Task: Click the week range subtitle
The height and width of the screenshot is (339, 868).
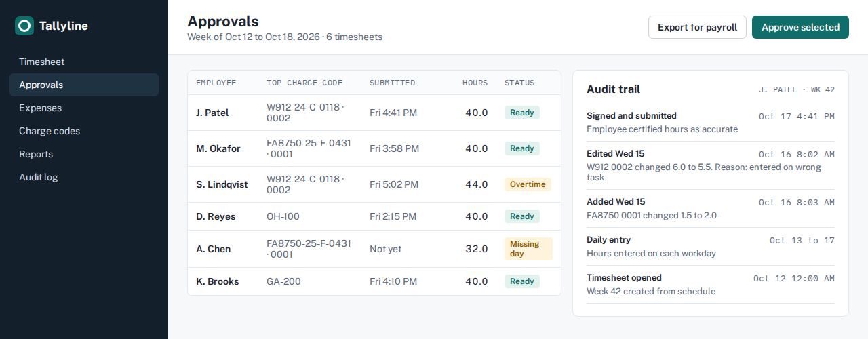Action: click(x=285, y=37)
